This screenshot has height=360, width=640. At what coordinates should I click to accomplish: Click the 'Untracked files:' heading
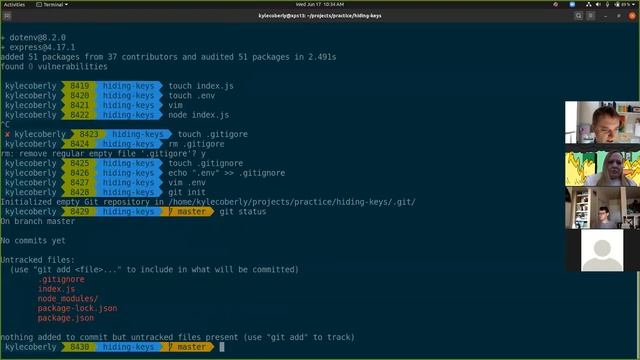pyautogui.click(x=38, y=260)
